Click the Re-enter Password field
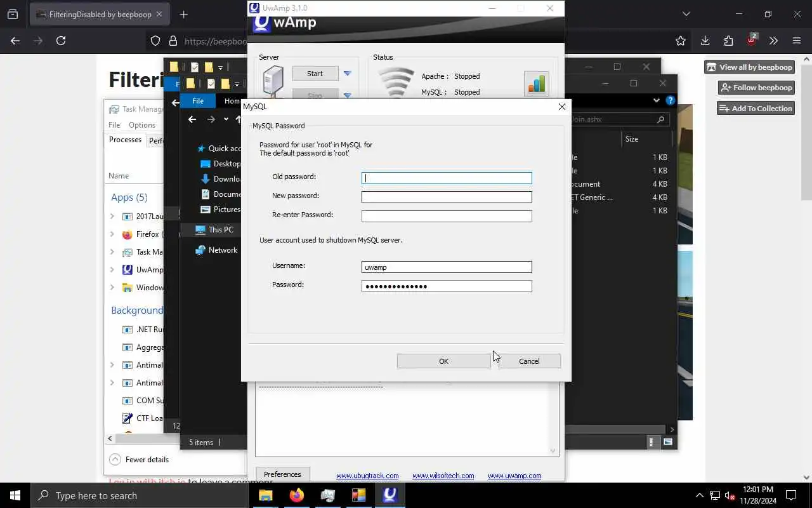The width and height of the screenshot is (812, 508). pyautogui.click(x=447, y=217)
